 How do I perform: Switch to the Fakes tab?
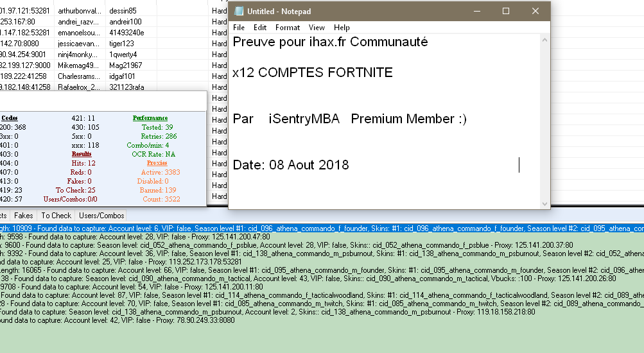coord(23,216)
